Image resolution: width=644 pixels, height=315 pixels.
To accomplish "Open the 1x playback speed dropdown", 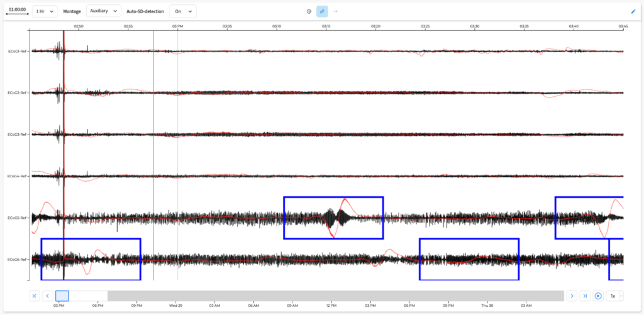I will tap(614, 296).
